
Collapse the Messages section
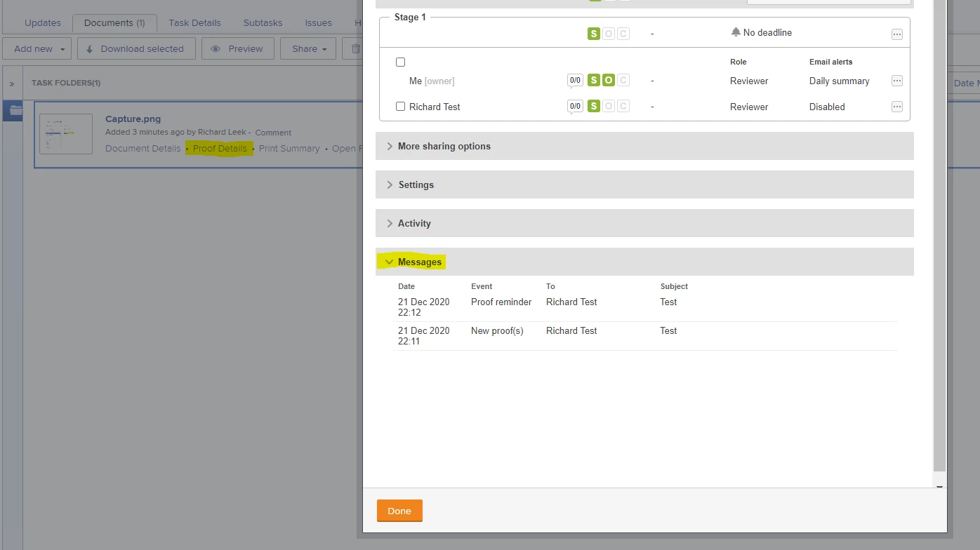pyautogui.click(x=644, y=262)
